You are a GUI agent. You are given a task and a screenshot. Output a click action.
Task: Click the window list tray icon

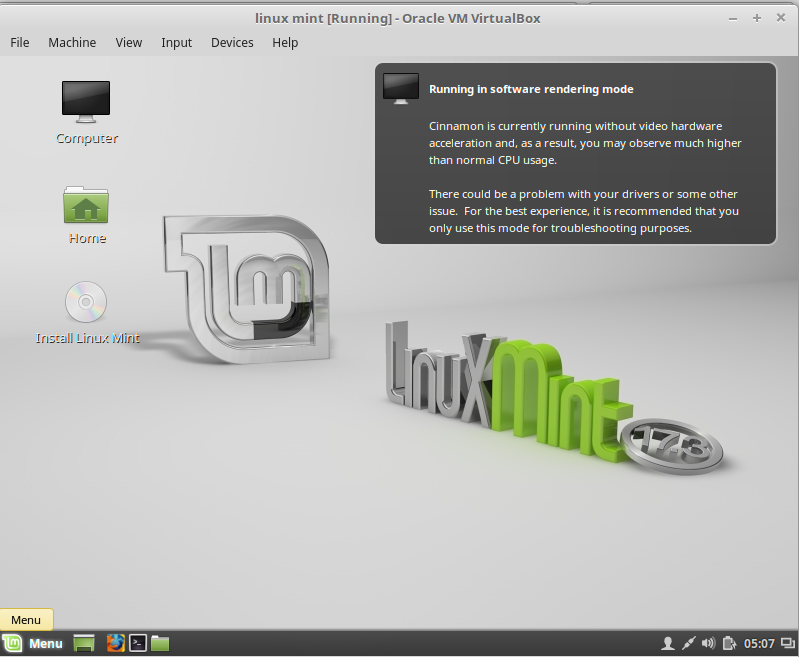point(788,643)
